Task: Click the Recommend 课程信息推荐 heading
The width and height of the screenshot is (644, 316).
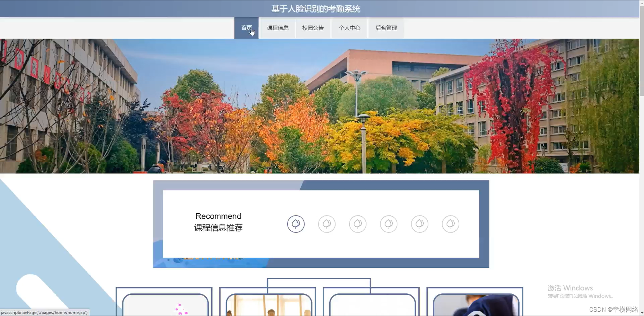Action: point(219,222)
